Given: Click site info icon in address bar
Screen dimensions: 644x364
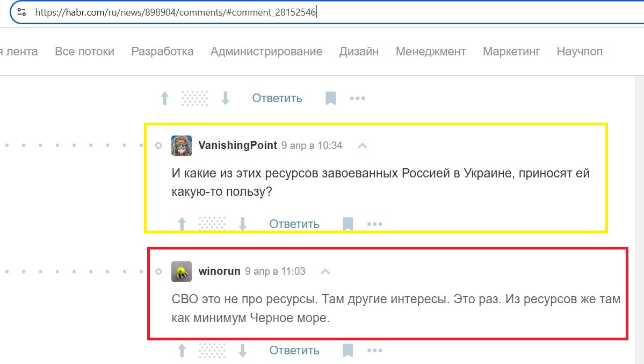Looking at the screenshot, I should click(22, 12).
